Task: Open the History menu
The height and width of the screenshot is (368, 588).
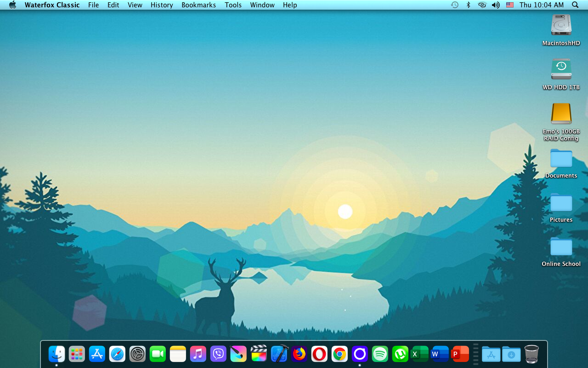Action: pyautogui.click(x=162, y=5)
